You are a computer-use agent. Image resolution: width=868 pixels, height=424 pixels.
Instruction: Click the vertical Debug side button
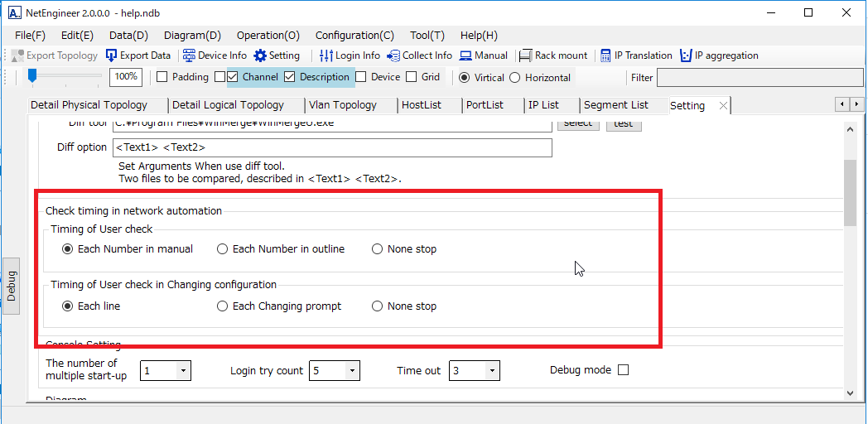(x=12, y=286)
